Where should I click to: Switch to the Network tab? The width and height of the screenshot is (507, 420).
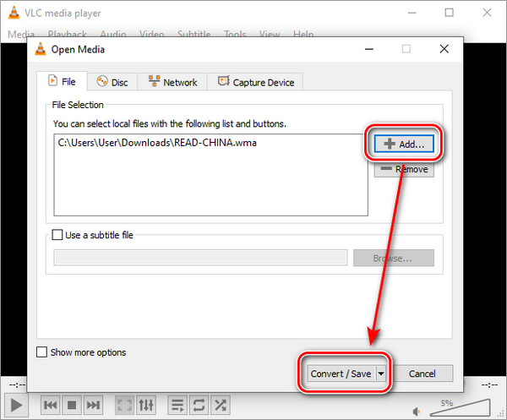coord(172,82)
